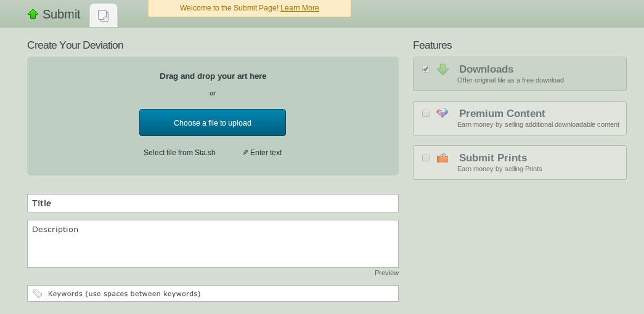Click the Downloads feature heading
The width and height of the screenshot is (644, 314).
click(x=486, y=69)
